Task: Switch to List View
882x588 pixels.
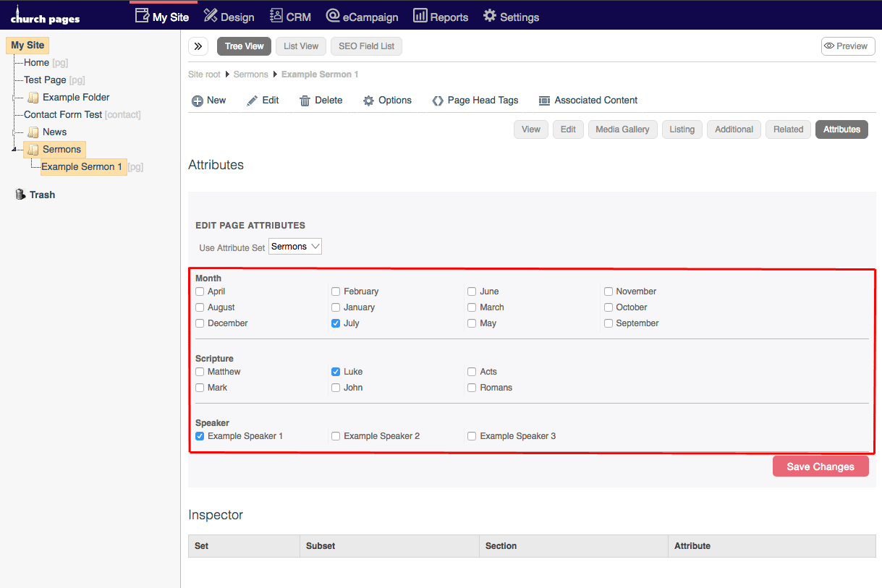Action: 301,46
